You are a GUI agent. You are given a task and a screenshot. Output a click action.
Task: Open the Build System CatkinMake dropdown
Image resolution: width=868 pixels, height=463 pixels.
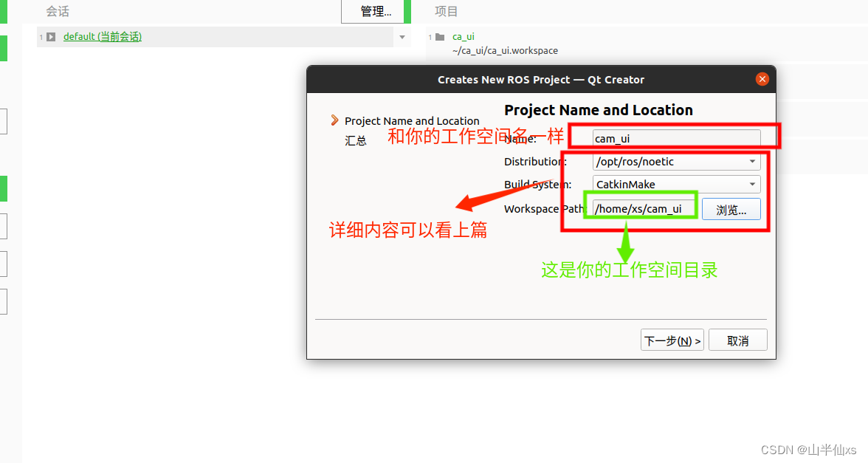[676, 185]
